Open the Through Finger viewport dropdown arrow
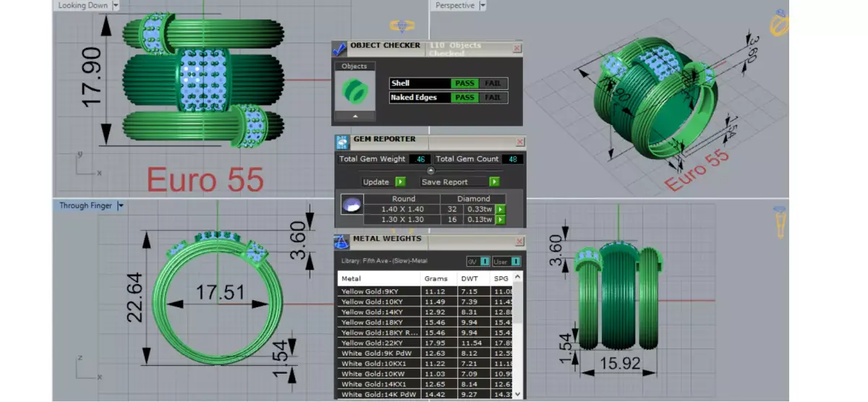This screenshot has height=402, width=868. [120, 206]
